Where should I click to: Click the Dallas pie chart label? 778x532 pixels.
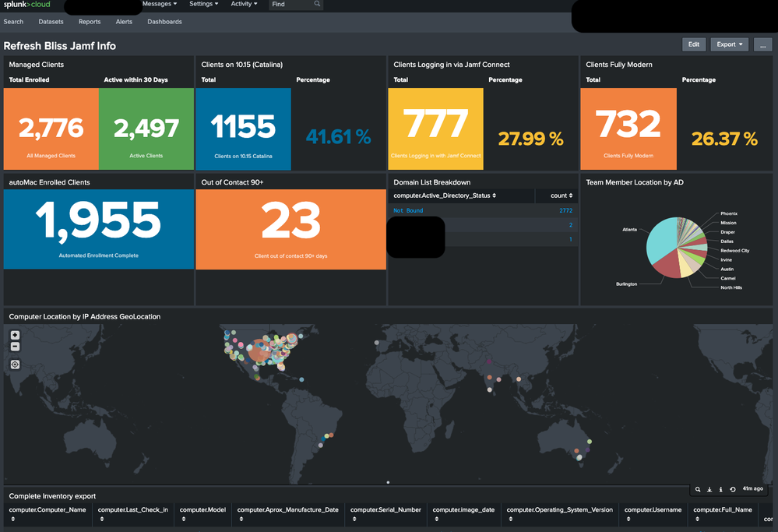pyautogui.click(x=727, y=241)
